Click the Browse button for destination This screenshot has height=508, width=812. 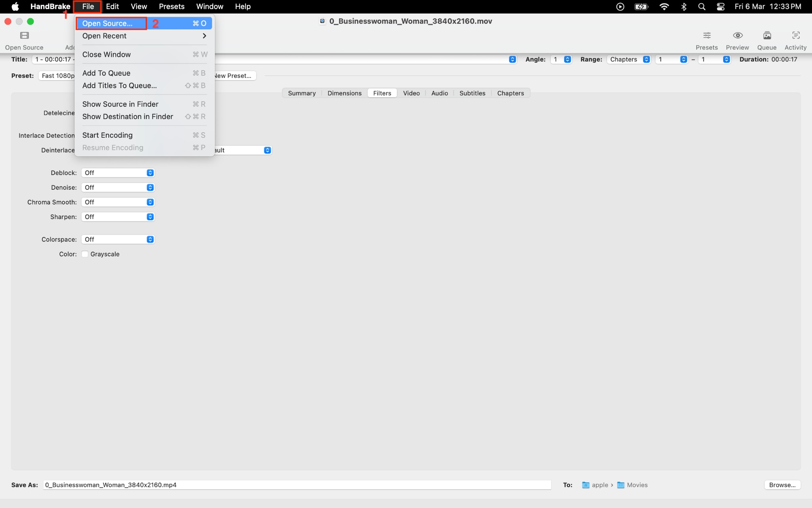click(781, 485)
